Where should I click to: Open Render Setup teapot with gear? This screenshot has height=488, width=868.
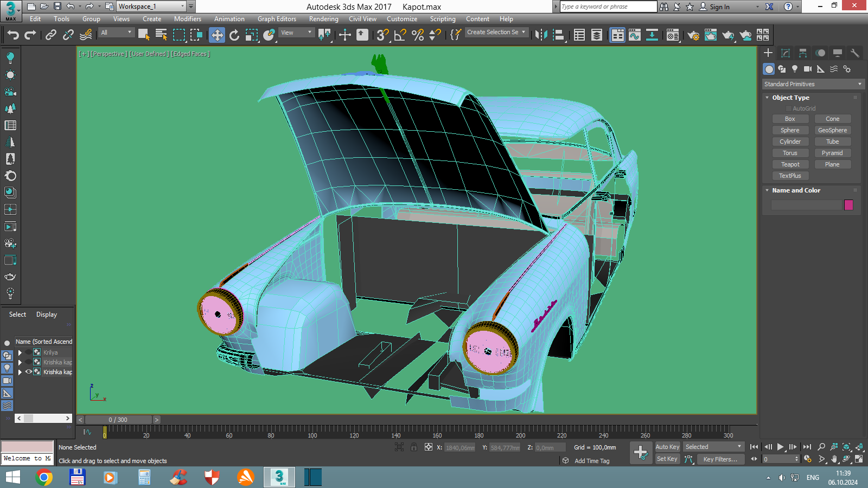pyautogui.click(x=693, y=35)
